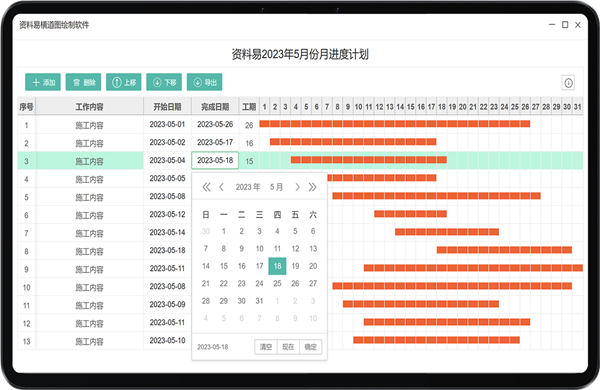Click the 完成日期 field showing 2023-05-18
600x390 pixels.
[215, 160]
